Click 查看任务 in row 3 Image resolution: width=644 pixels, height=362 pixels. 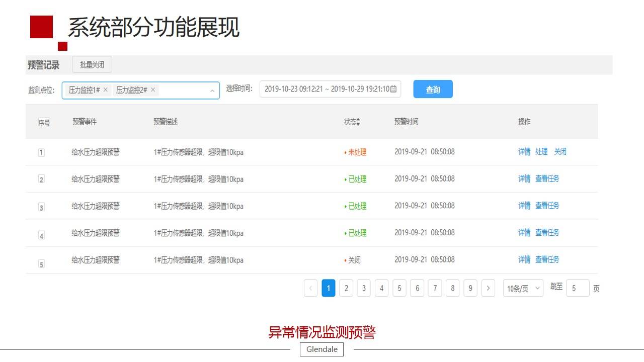(547, 206)
